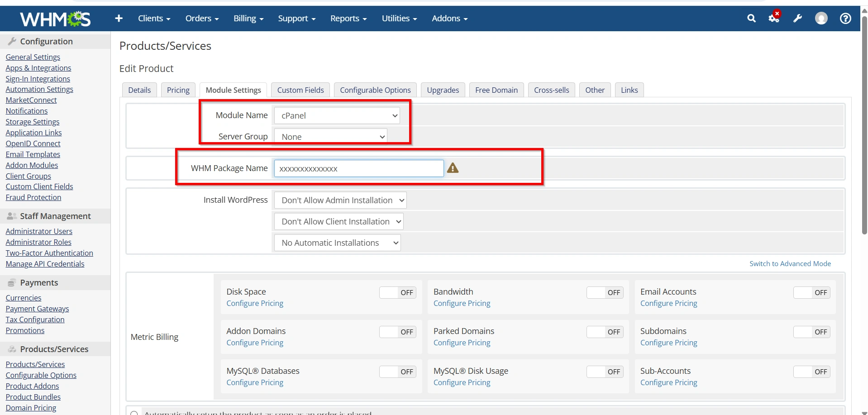Click Configure Pricing under Disk Space
The height and width of the screenshot is (415, 868).
[255, 303]
